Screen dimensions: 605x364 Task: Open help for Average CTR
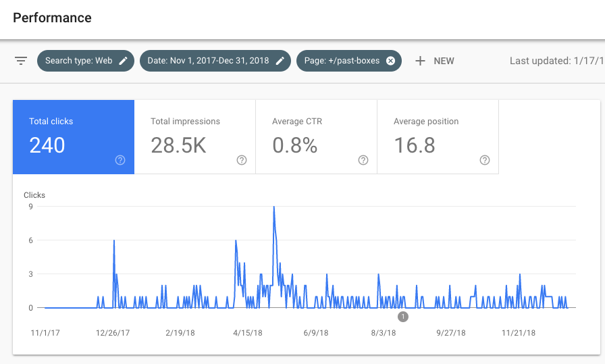click(x=363, y=160)
